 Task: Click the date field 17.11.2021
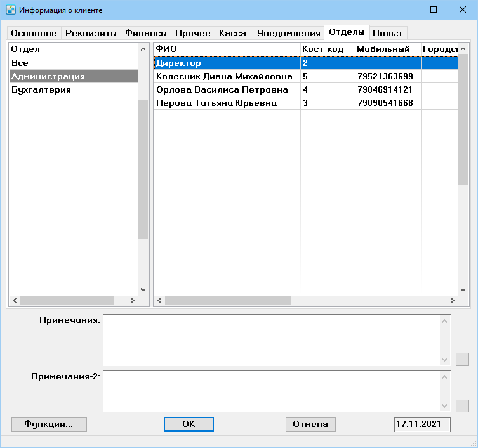(422, 425)
